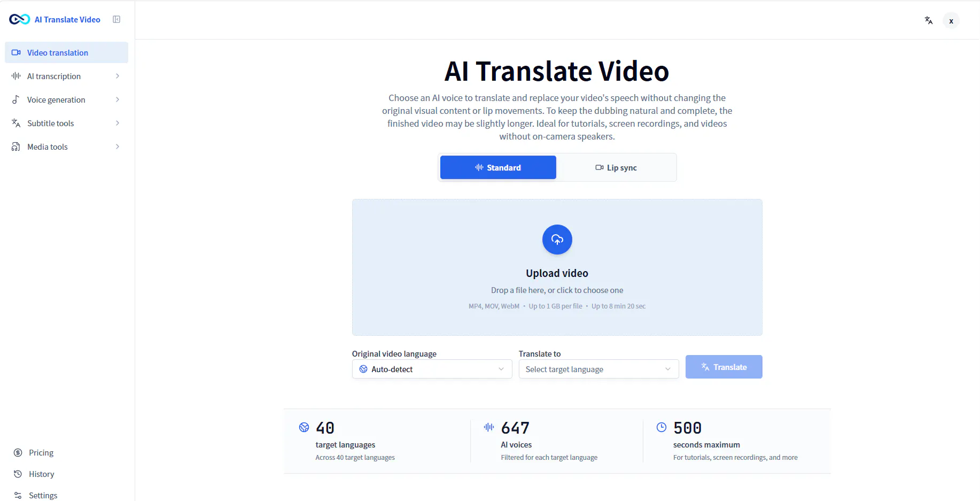Open the Select target language dropdown
980x501 pixels.
pyautogui.click(x=599, y=369)
